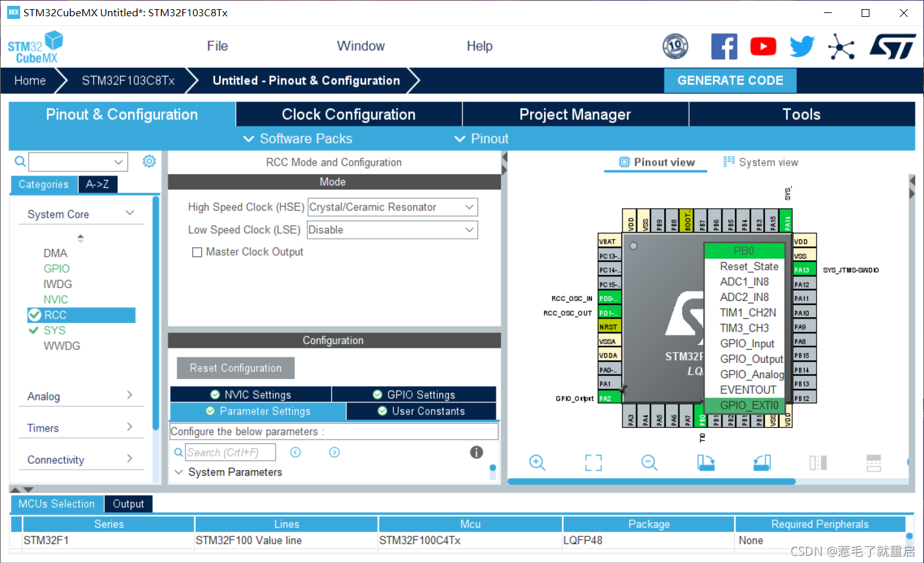Screen dimensions: 924x563
Task: Go to next parameter search result arrow
Action: point(335,452)
